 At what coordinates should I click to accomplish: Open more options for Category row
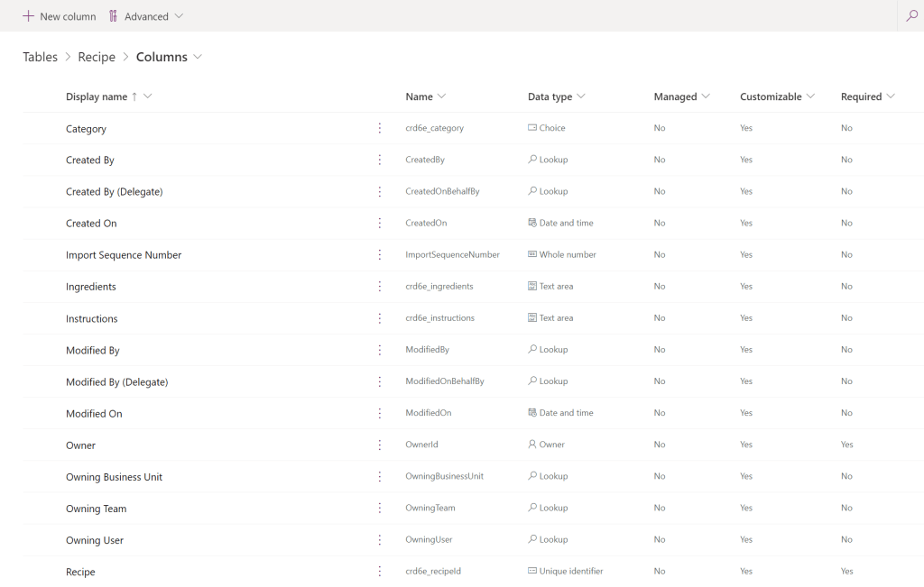tap(380, 128)
